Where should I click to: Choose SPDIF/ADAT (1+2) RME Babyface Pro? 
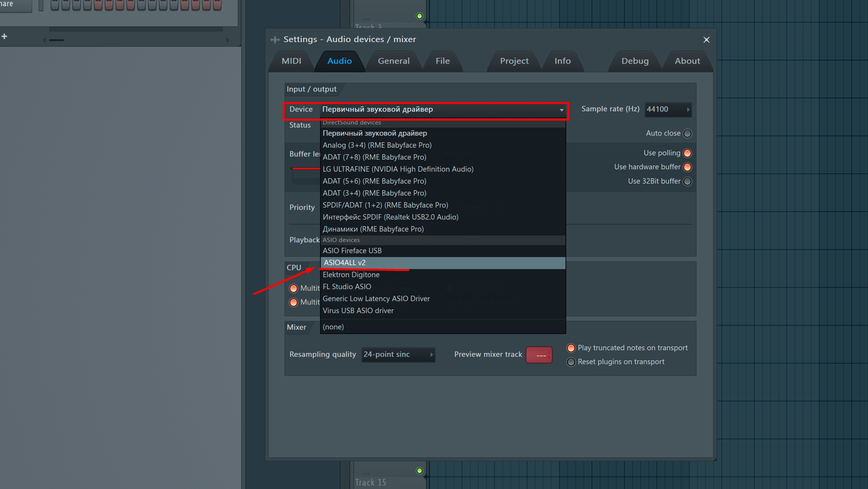(x=443, y=205)
